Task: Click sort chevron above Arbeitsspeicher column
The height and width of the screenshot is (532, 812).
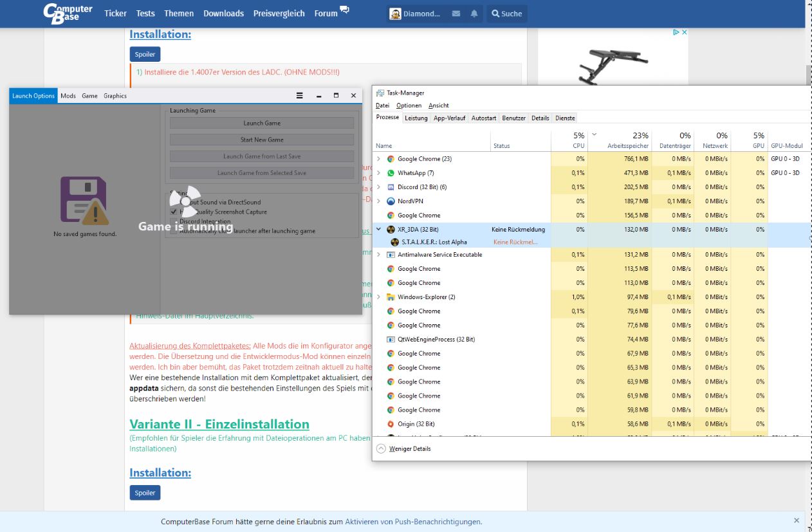Action: coord(594,134)
